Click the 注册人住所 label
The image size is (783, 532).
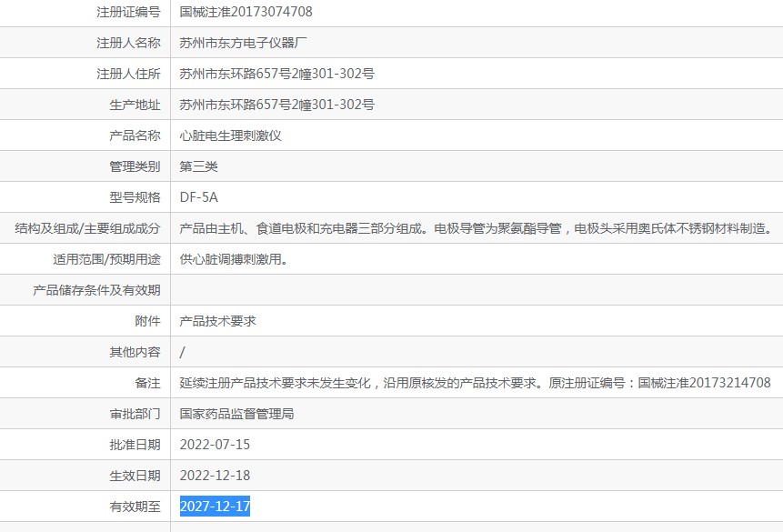pos(128,74)
